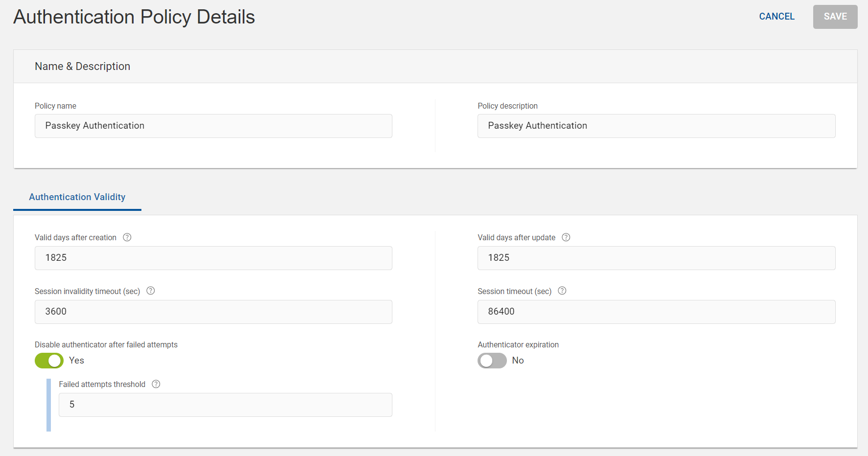Click help icon next to Failed attempts threshold
Viewport: 868px width, 456px height.
(x=156, y=384)
